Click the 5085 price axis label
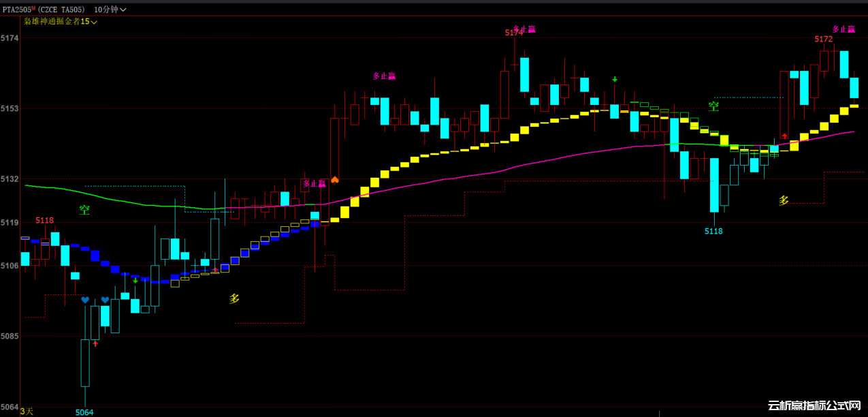 (10, 336)
